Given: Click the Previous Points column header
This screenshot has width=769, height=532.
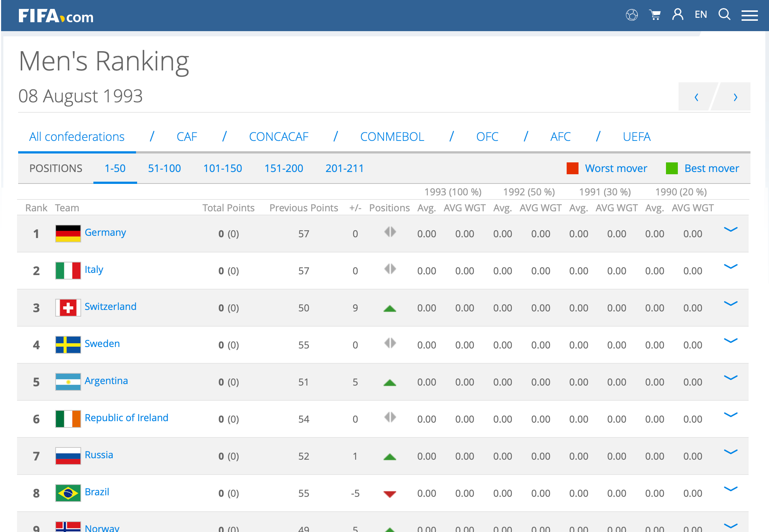Looking at the screenshot, I should point(304,208).
